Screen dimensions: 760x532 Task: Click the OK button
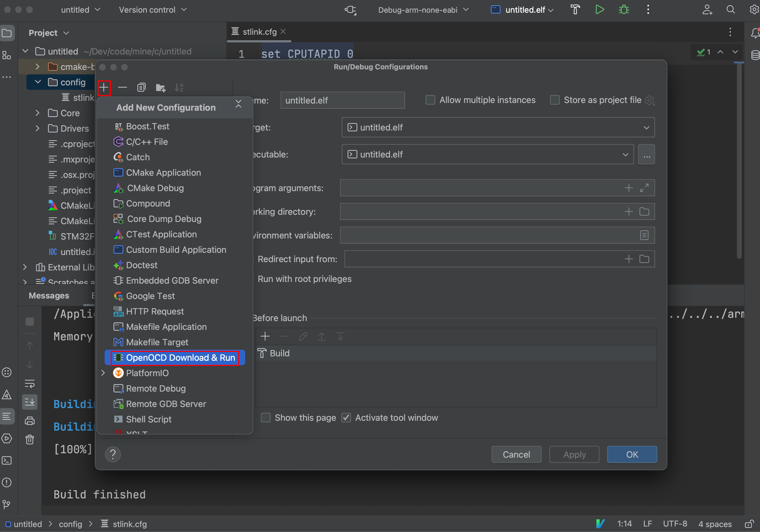pyautogui.click(x=632, y=454)
